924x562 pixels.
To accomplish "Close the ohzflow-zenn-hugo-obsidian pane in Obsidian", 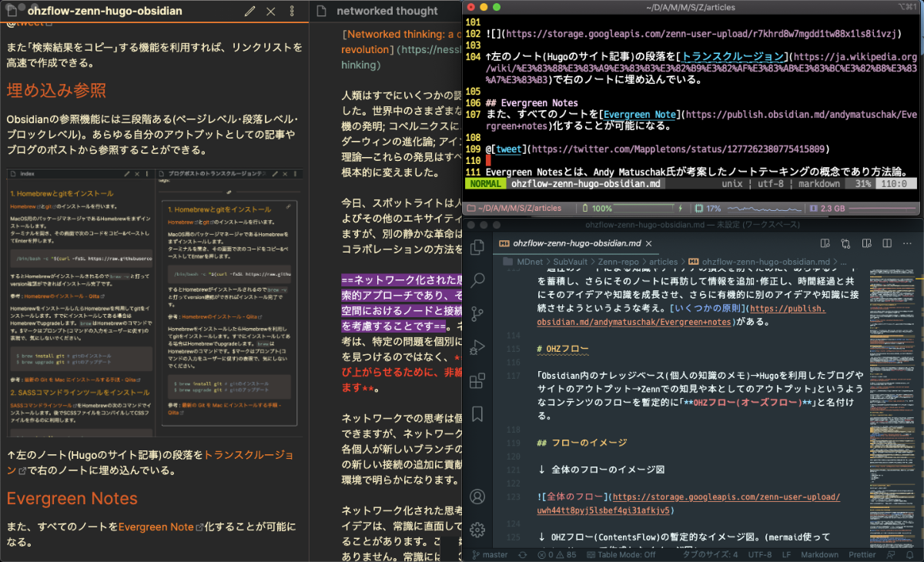I will point(270,12).
